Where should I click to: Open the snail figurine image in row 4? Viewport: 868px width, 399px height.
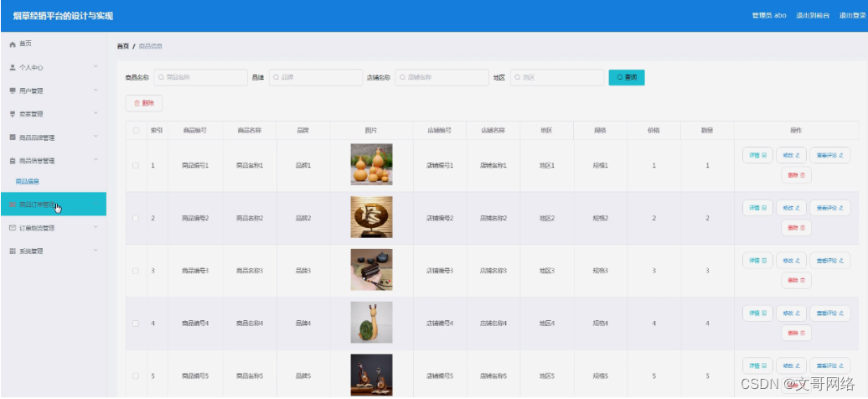371,323
